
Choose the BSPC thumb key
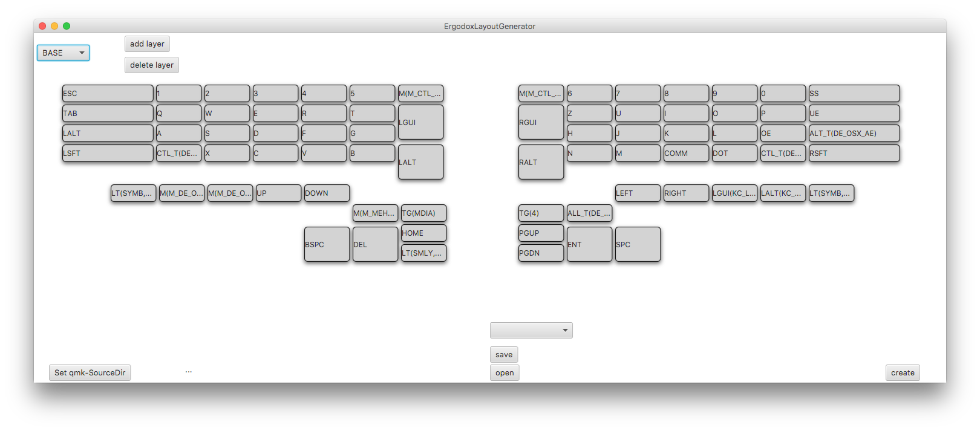coord(327,244)
